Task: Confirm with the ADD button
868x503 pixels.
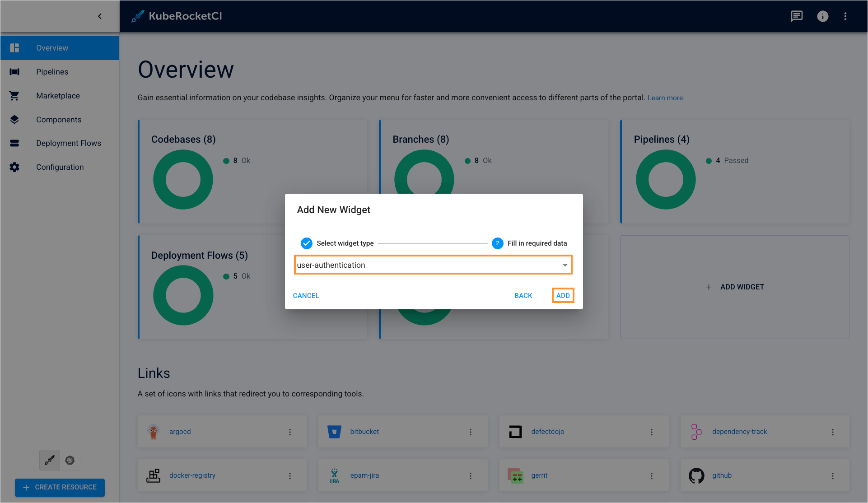Action: 563,295
